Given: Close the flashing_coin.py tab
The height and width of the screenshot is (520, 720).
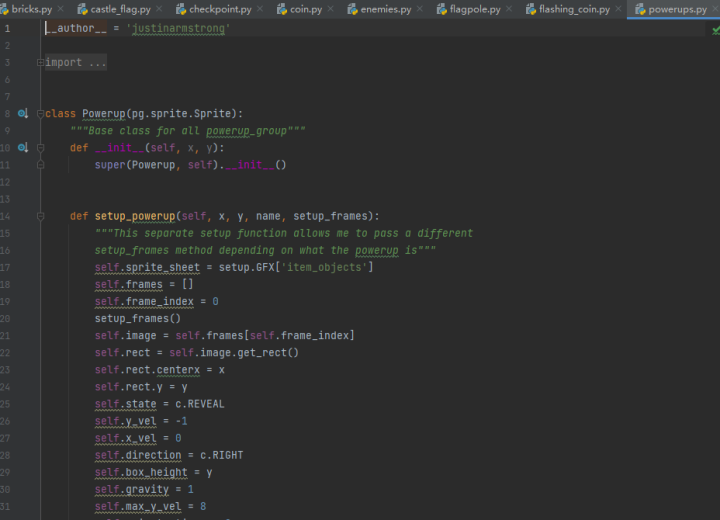Looking at the screenshot, I should (619, 9).
